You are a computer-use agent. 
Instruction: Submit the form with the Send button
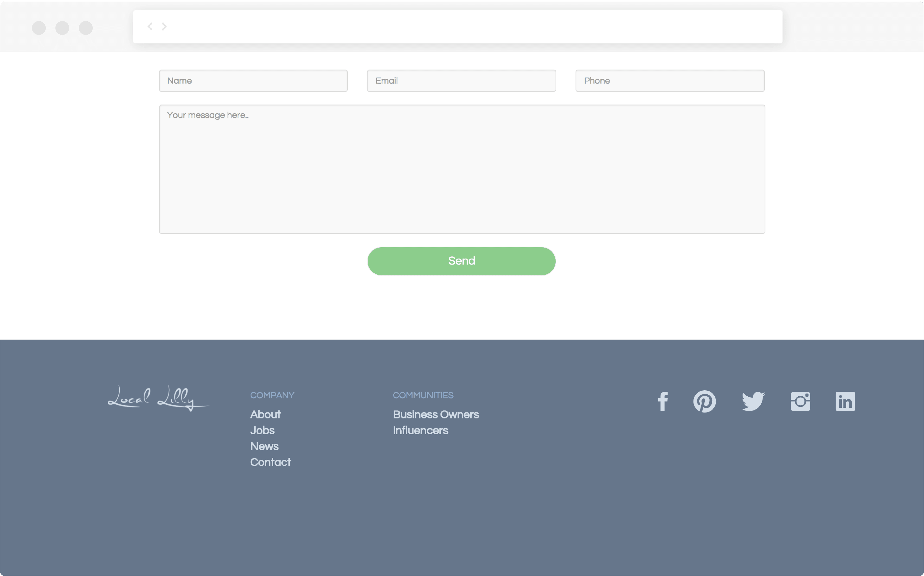462,261
